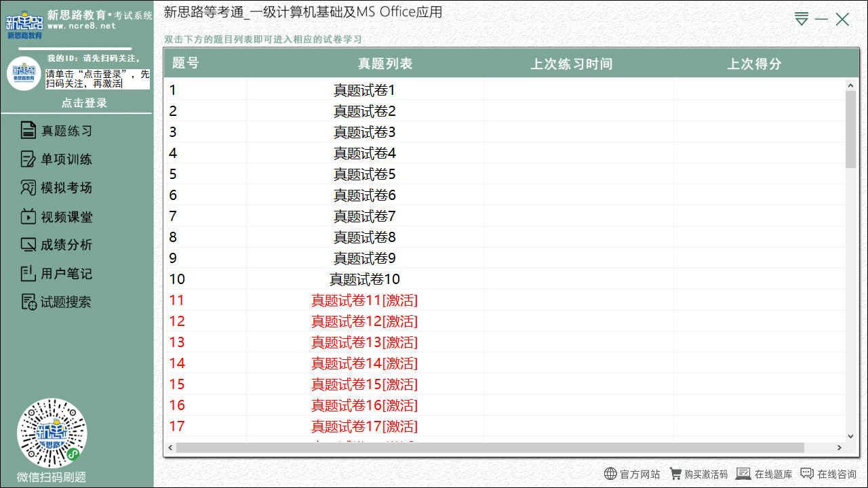Close the exam system window

[842, 20]
